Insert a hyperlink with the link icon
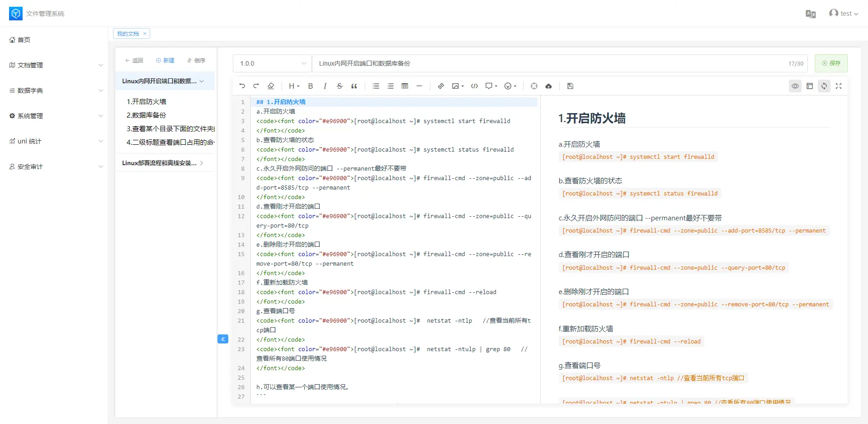The width and height of the screenshot is (868, 424). [441, 86]
